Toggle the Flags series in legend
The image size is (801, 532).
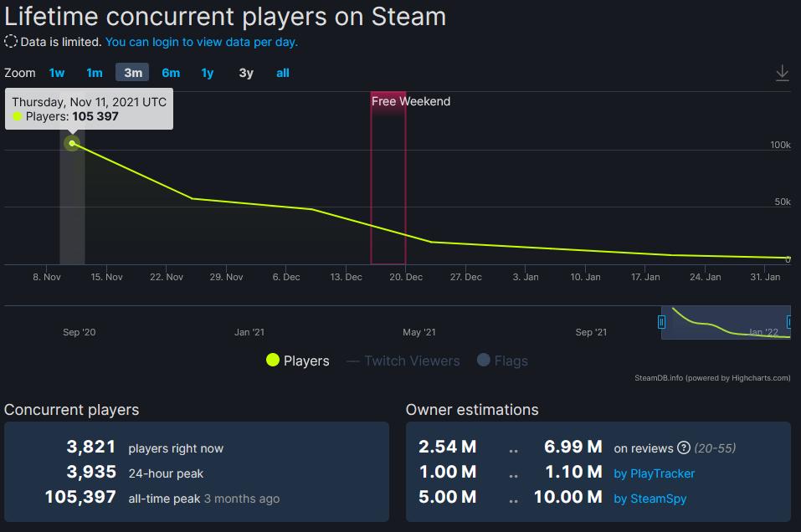click(502, 361)
